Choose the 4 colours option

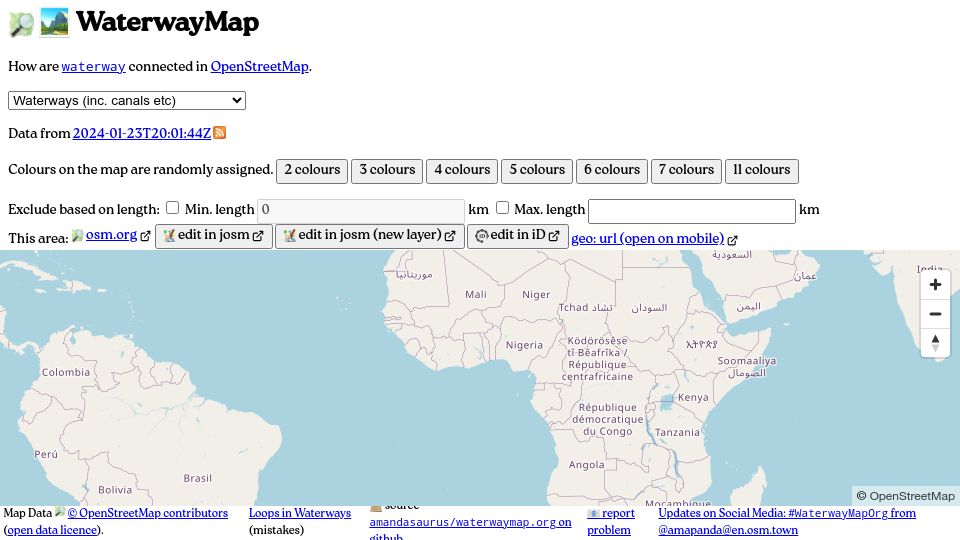[462, 171]
